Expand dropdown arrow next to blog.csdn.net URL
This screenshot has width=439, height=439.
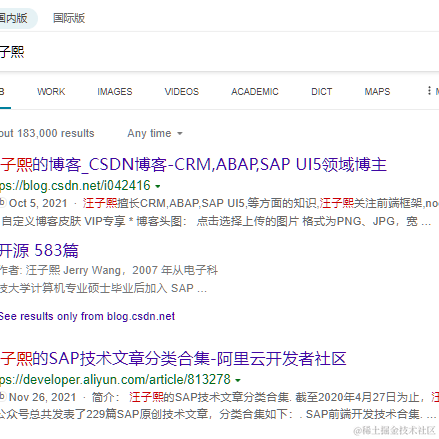158,186
